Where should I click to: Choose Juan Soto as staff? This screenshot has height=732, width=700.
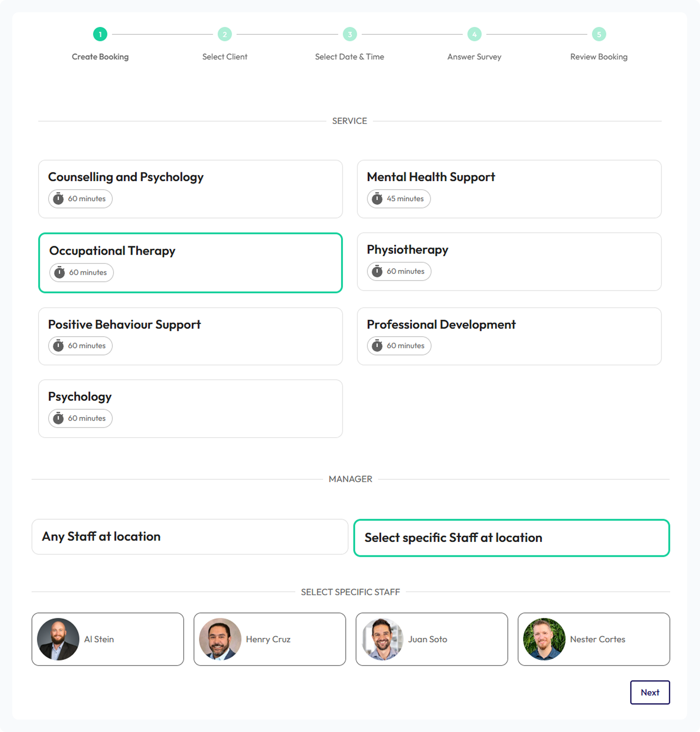[431, 639]
